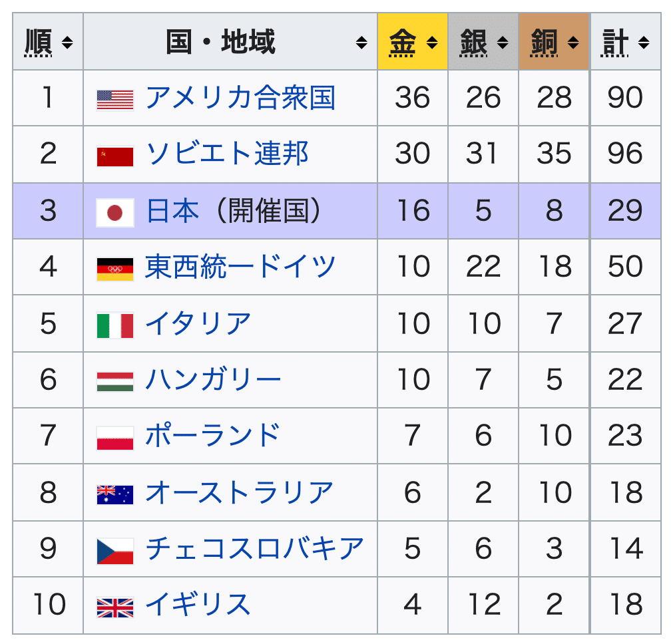
Task: Toggle sorting on the 計 column
Action: coord(643,42)
